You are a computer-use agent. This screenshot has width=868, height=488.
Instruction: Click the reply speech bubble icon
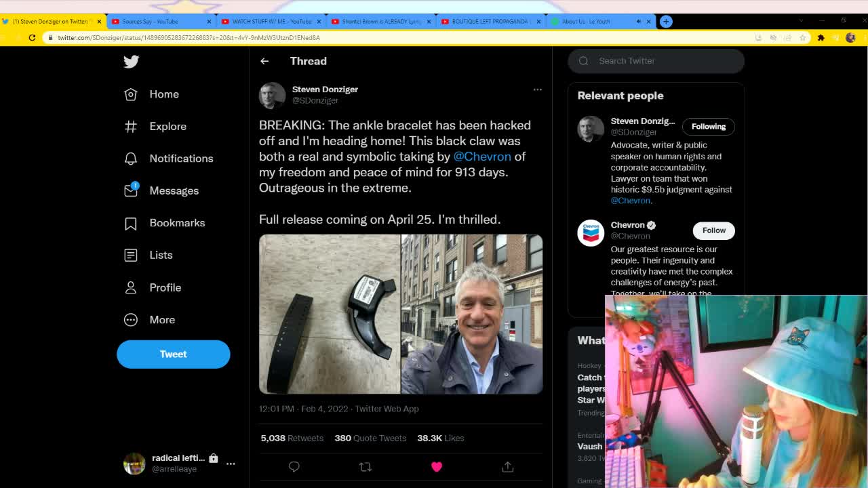tap(294, 466)
